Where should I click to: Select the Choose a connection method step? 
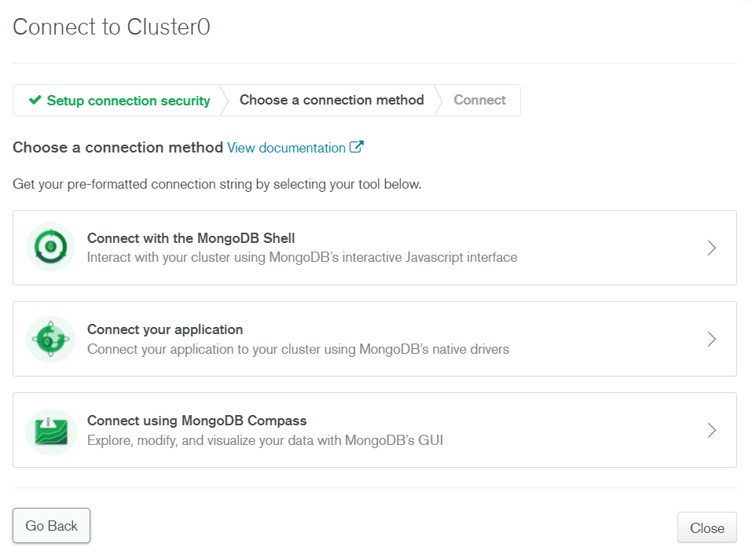point(332,100)
